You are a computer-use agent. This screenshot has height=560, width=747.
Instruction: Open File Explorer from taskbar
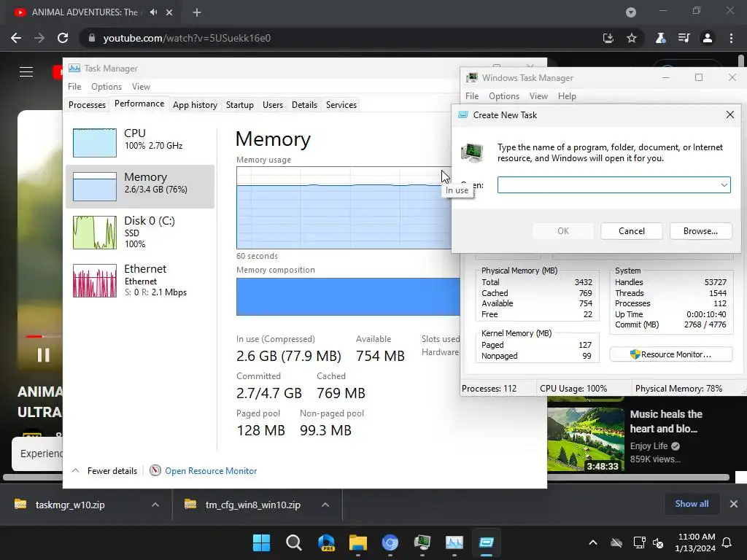[357, 542]
